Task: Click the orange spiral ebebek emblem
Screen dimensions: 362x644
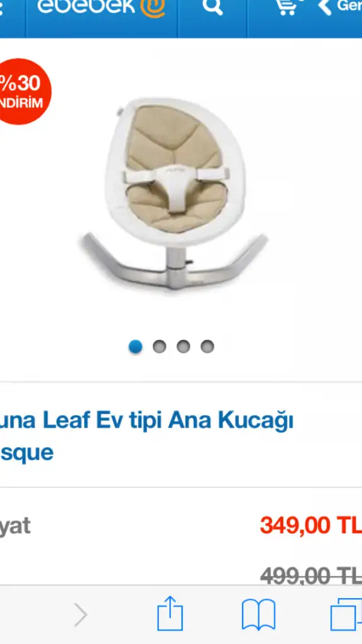Action: [x=152, y=8]
